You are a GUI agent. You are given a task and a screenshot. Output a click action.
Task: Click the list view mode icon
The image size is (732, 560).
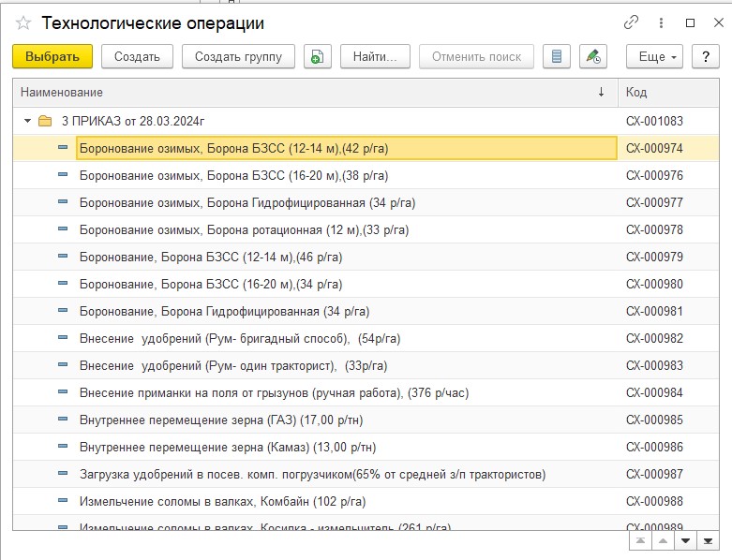tap(557, 56)
